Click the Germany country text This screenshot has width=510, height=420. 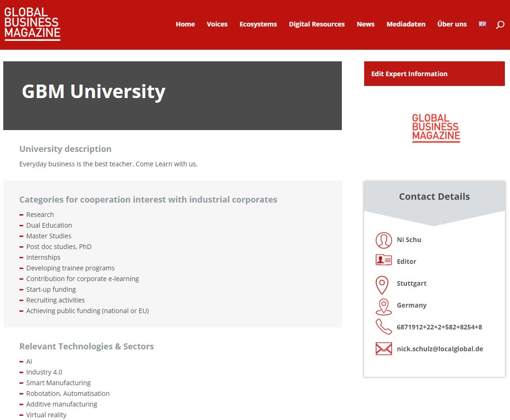click(412, 305)
